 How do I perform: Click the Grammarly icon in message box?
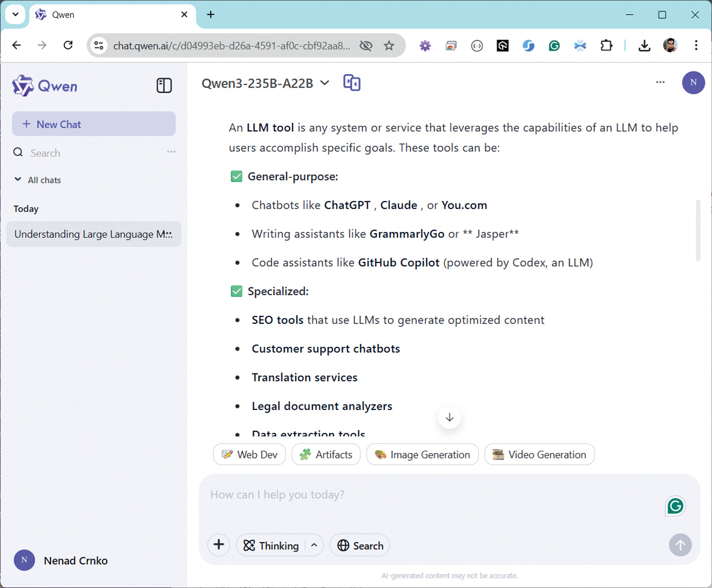click(675, 506)
